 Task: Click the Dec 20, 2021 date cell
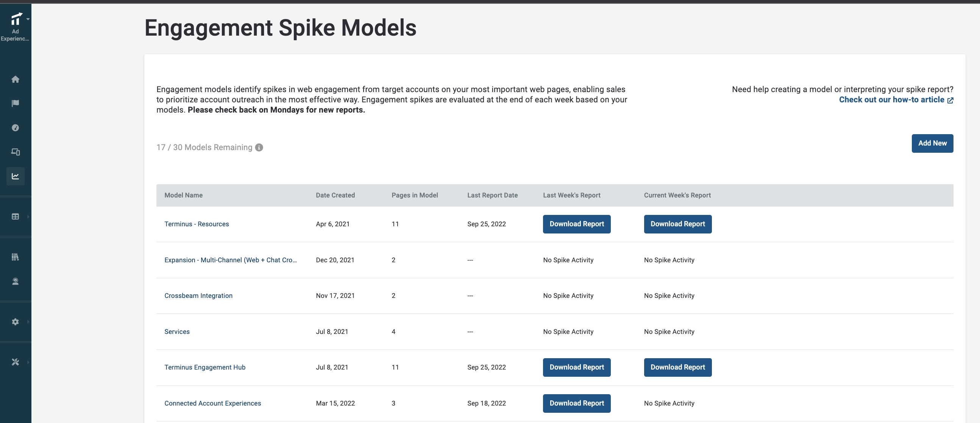[335, 260]
